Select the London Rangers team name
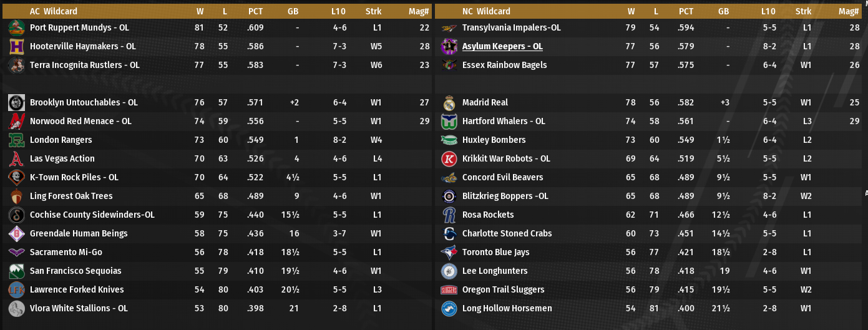 tap(61, 140)
